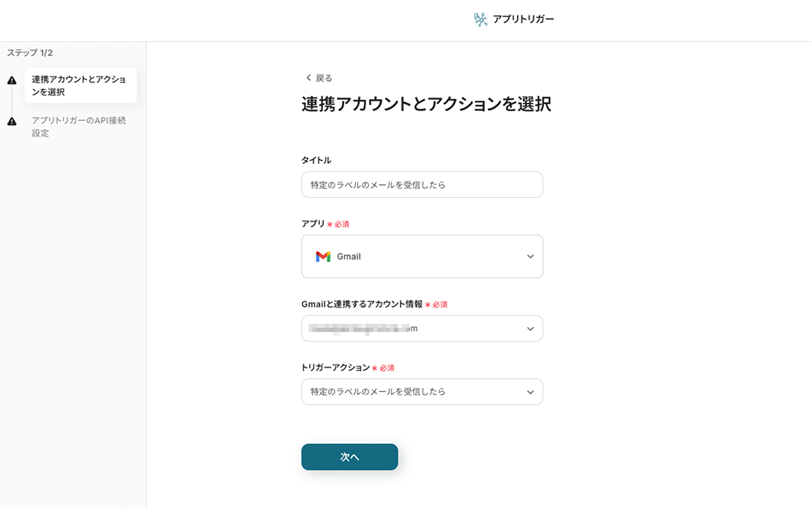This screenshot has height=508, width=812.
Task: Focus the タイトル text input field
Action: coord(421,185)
